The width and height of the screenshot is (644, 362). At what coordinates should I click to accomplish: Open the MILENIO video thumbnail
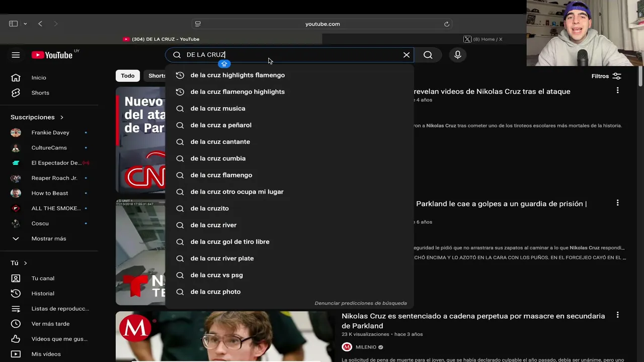(x=225, y=336)
